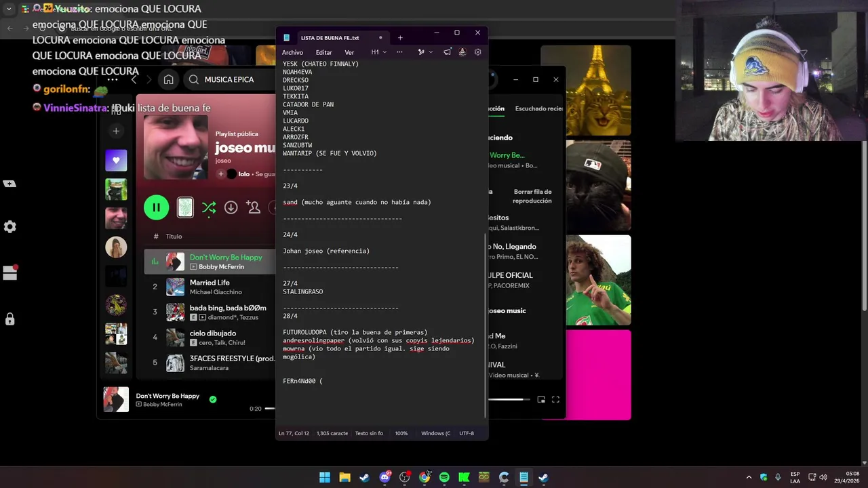Click the padlock icon in left side dock
Viewport: 868px width, 488px height.
tap(9, 319)
